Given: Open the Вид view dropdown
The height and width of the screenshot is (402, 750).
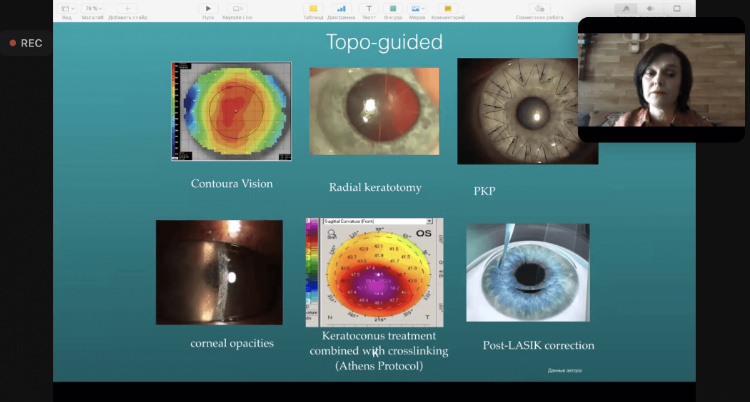Looking at the screenshot, I should click(x=67, y=8).
